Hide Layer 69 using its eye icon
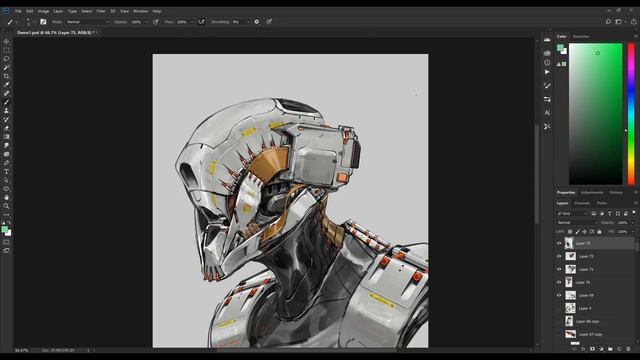The image size is (640, 360). (559, 295)
